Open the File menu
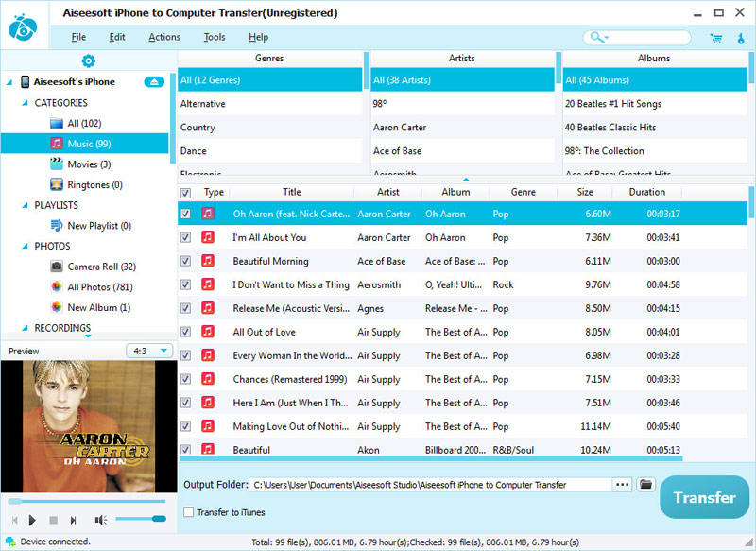Screen dimensions: 756x551 78,37
